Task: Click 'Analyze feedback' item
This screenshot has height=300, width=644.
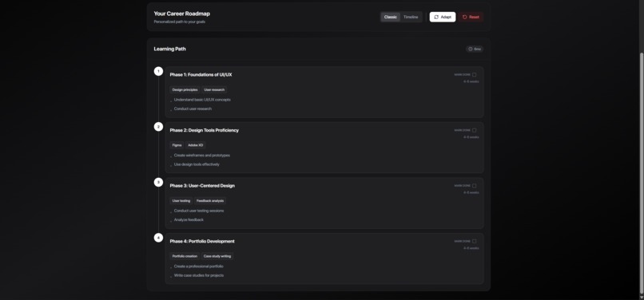Action: [189, 219]
